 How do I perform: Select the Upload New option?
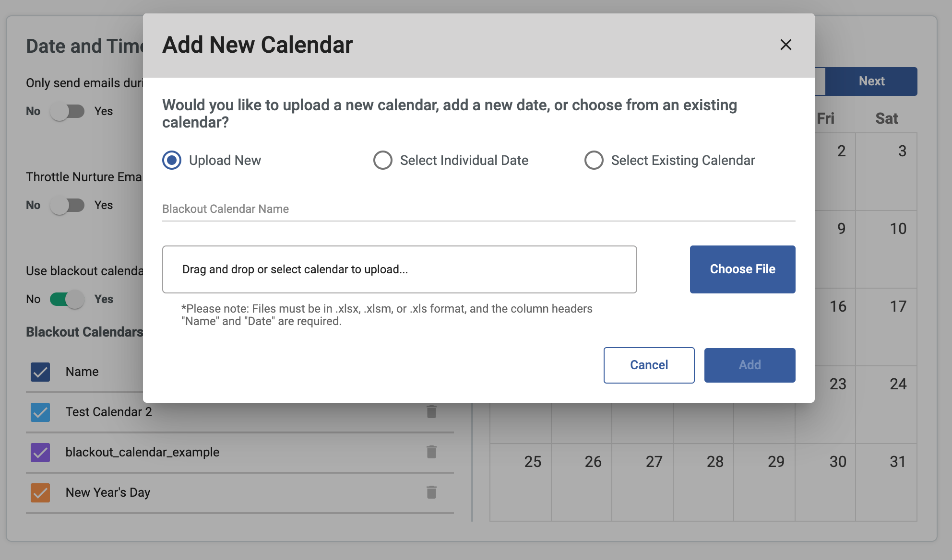click(171, 160)
